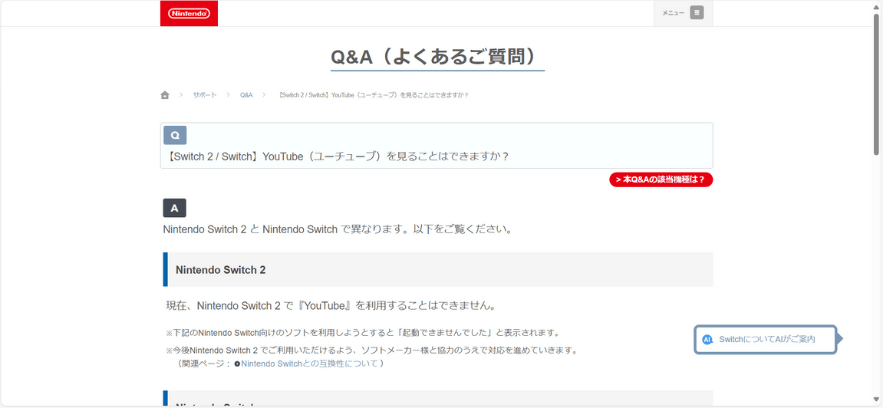This screenshot has width=883, height=409.
Task: Open the サポート breadcrumb link
Action: click(205, 95)
